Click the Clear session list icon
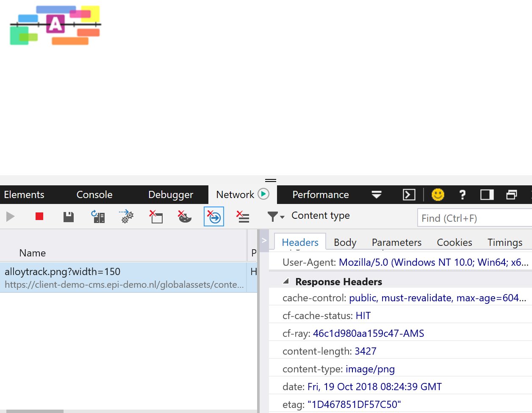The image size is (532, 413). (243, 217)
